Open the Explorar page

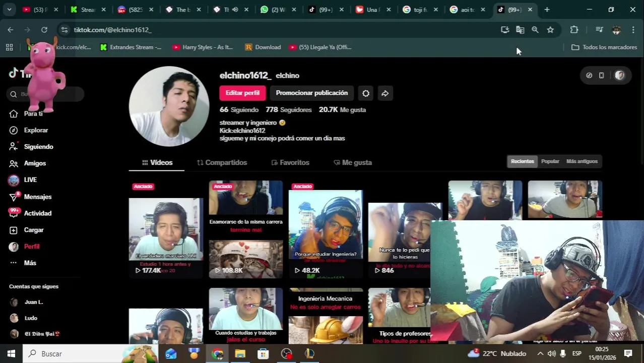[36, 130]
